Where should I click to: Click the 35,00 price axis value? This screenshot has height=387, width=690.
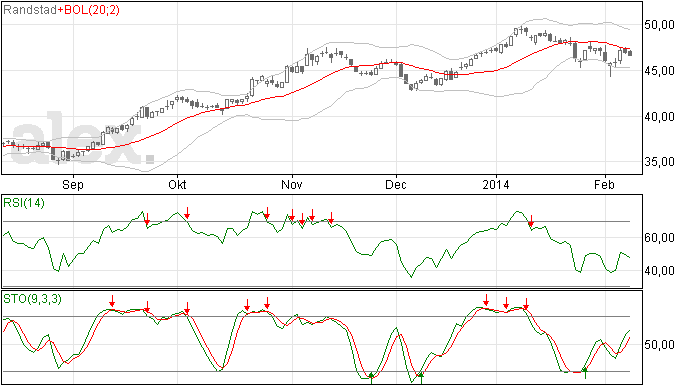pyautogui.click(x=659, y=162)
